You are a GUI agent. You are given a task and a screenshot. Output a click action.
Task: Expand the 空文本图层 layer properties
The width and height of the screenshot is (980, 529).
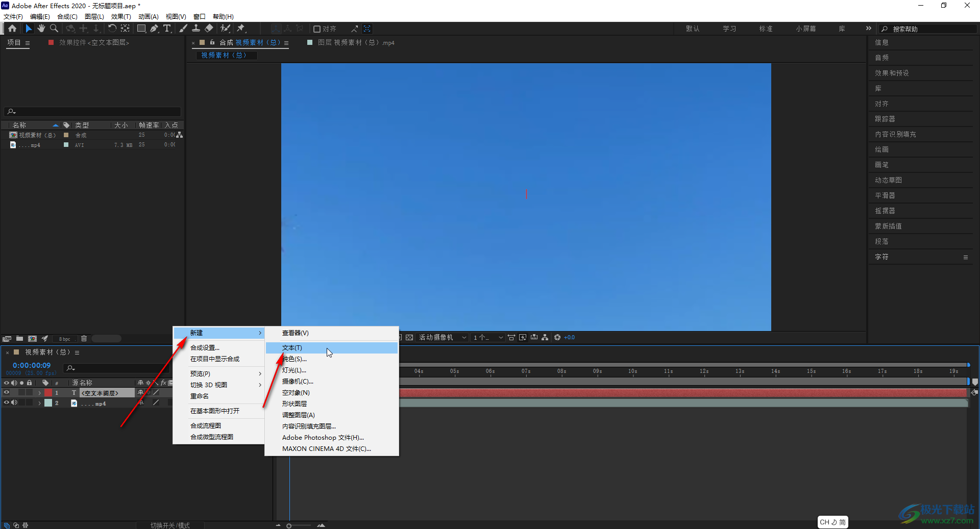point(39,393)
